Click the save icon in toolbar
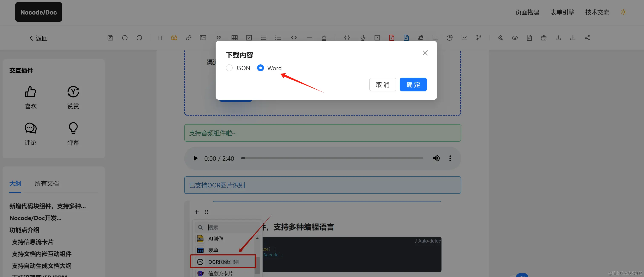This screenshot has width=644, height=277. click(110, 38)
